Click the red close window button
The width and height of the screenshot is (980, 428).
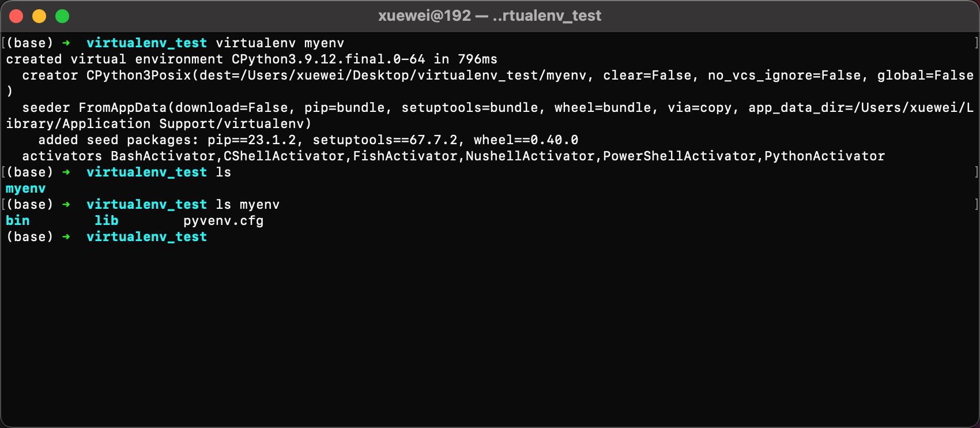click(x=16, y=16)
